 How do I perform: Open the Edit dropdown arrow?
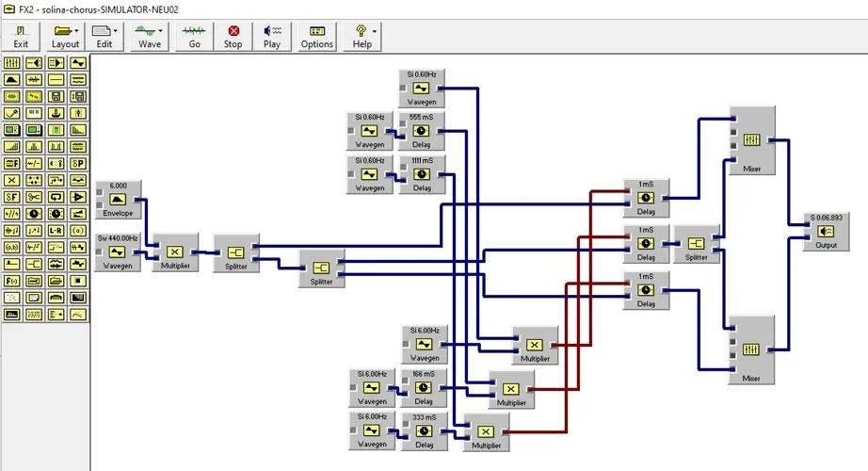(115, 31)
